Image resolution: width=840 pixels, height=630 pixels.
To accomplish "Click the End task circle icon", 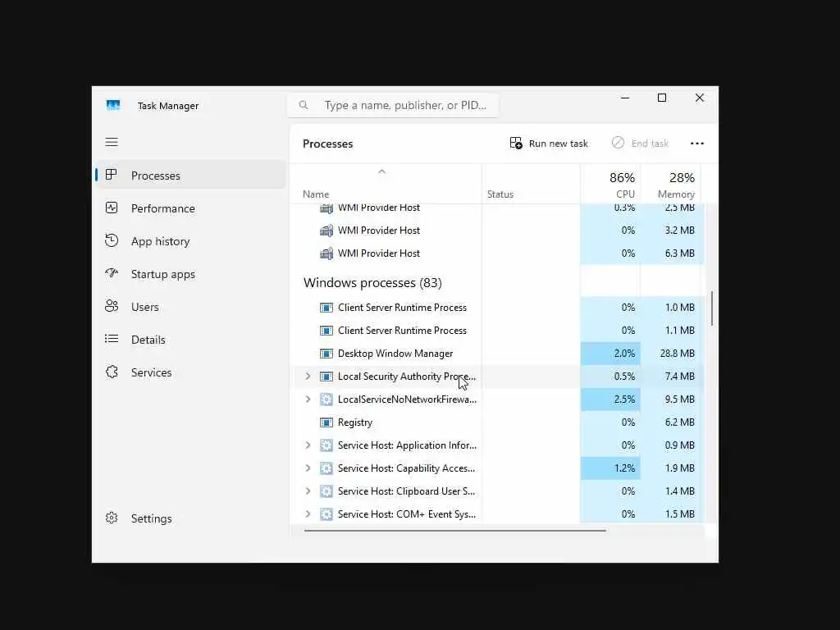I will point(618,143).
